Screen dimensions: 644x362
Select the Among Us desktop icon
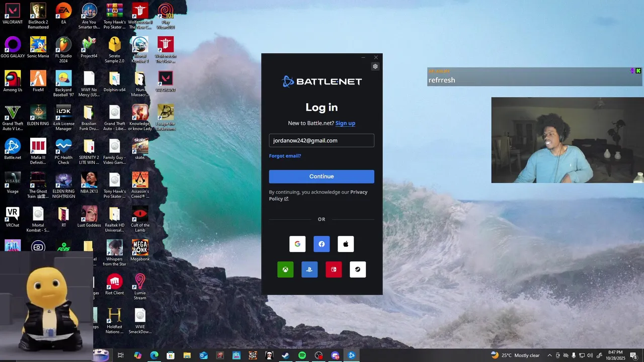13,81
